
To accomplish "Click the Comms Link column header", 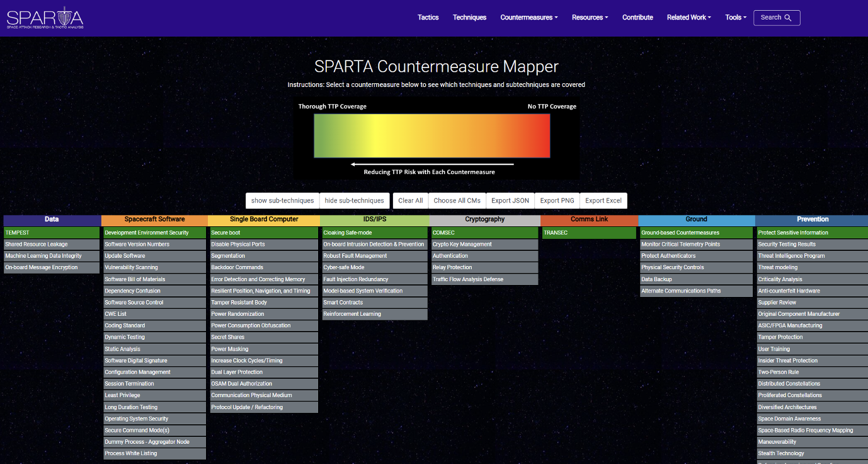I will pos(590,219).
